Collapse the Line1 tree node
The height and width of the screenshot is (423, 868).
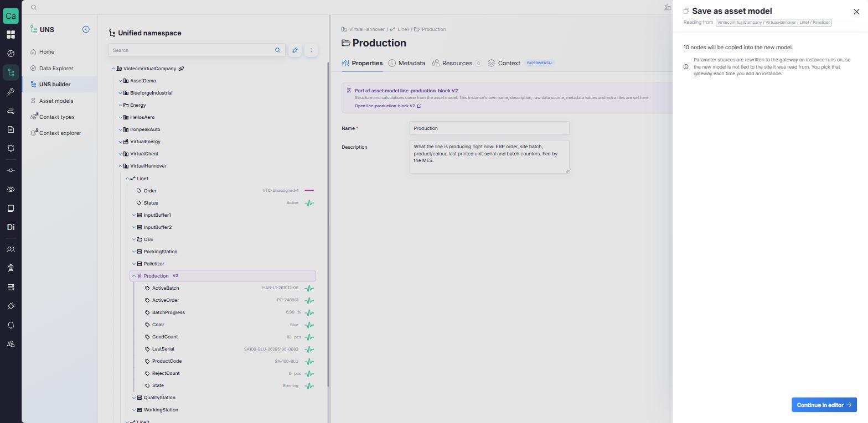127,179
